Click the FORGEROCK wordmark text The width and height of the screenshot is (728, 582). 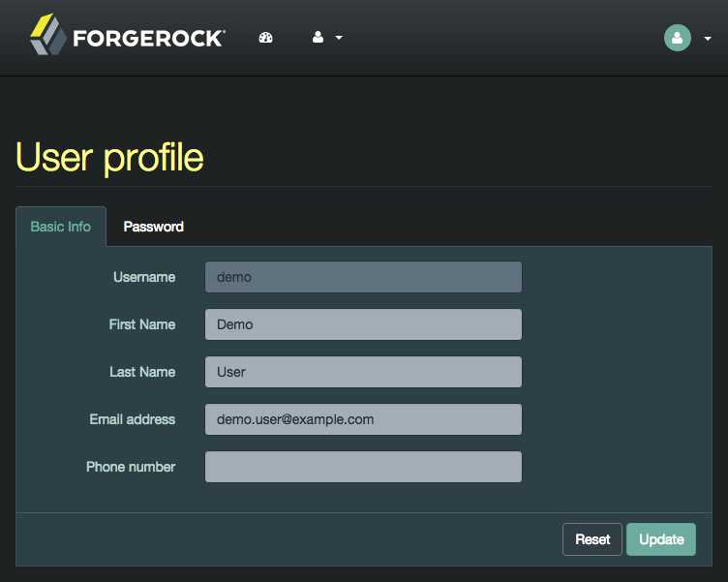[149, 38]
